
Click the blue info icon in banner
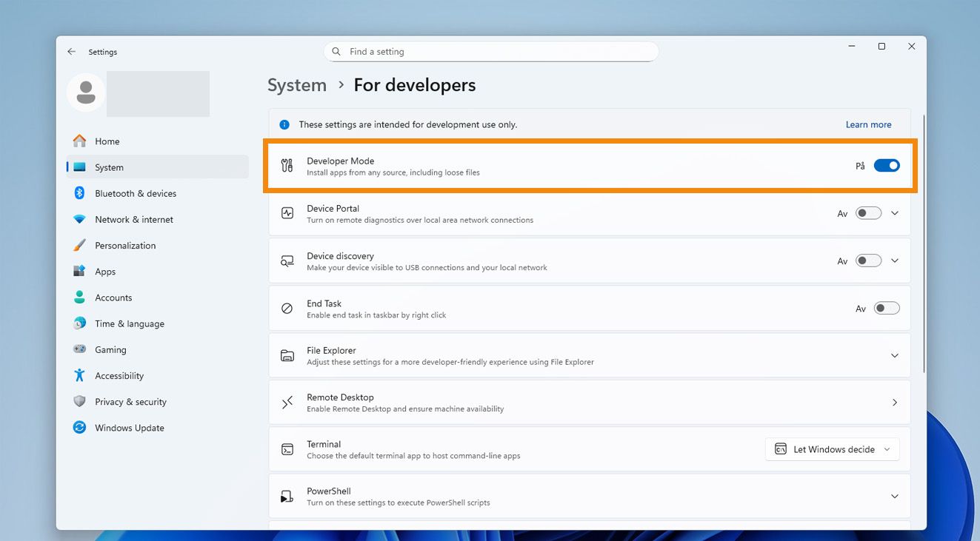click(x=284, y=124)
